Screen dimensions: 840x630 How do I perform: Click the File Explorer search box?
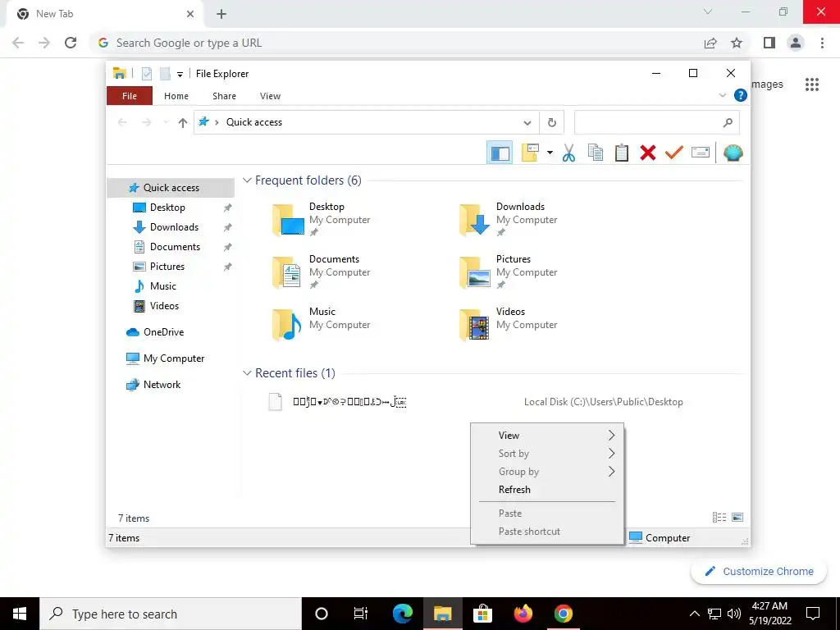click(x=656, y=123)
